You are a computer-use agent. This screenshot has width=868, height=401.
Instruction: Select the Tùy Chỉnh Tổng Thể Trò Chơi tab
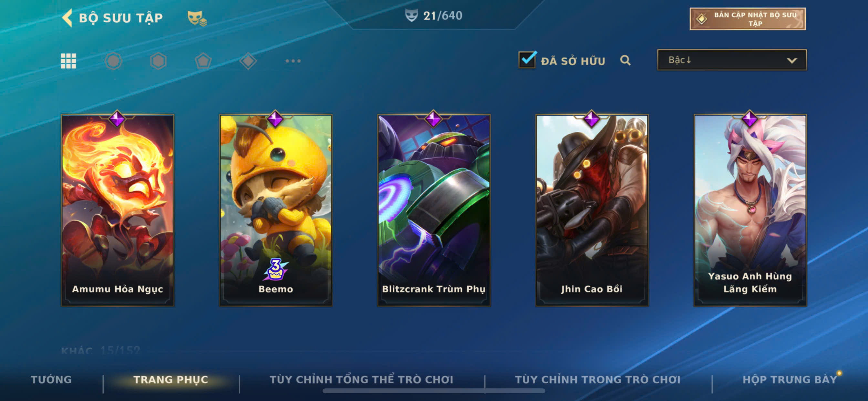coord(361,379)
